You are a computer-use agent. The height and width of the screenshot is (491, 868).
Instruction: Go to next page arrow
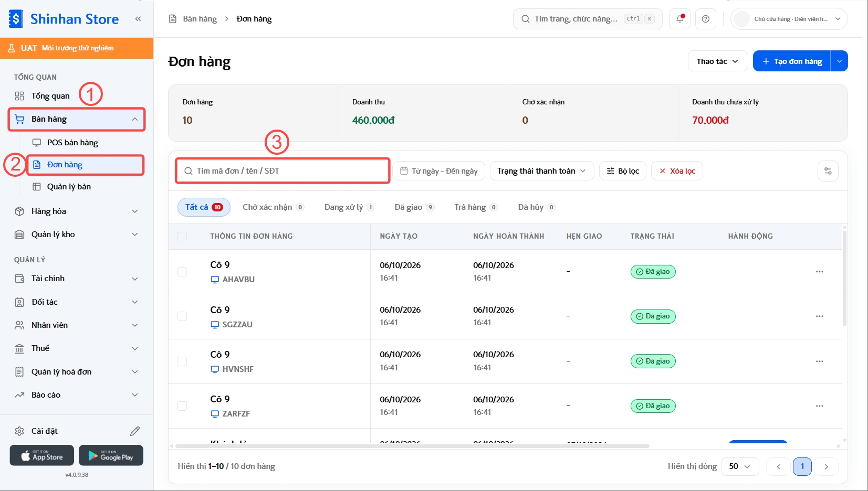pos(827,466)
